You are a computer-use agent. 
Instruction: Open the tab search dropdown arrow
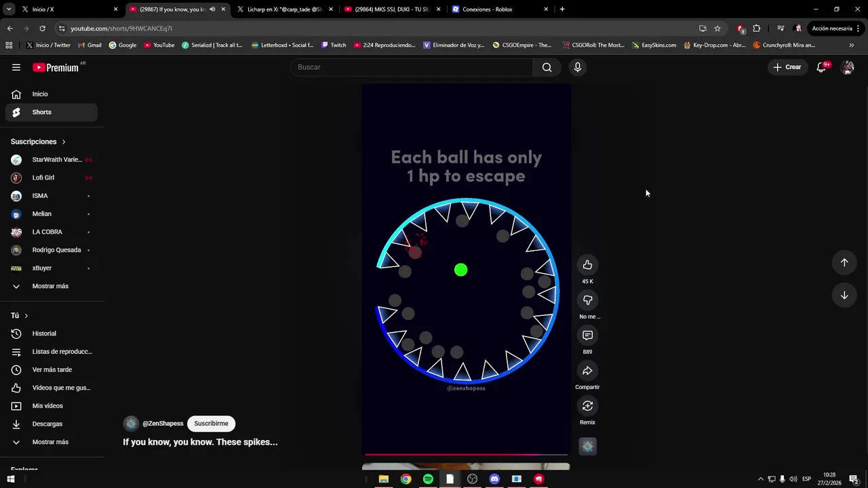pos(9,9)
